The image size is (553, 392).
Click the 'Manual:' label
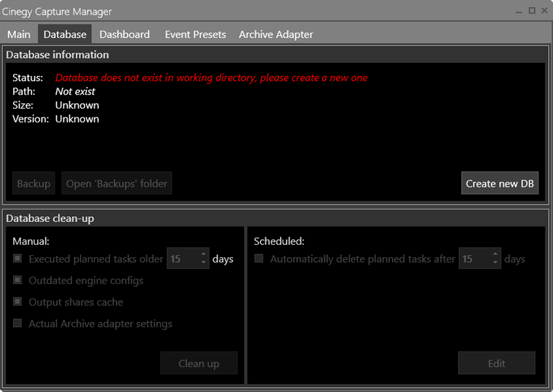tap(31, 241)
